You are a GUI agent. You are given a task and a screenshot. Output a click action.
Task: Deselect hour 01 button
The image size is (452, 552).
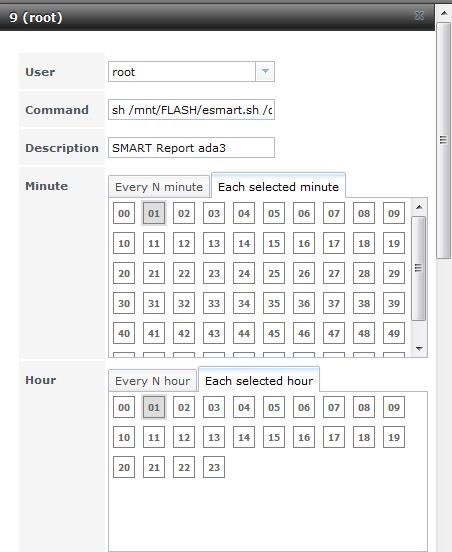click(x=154, y=407)
